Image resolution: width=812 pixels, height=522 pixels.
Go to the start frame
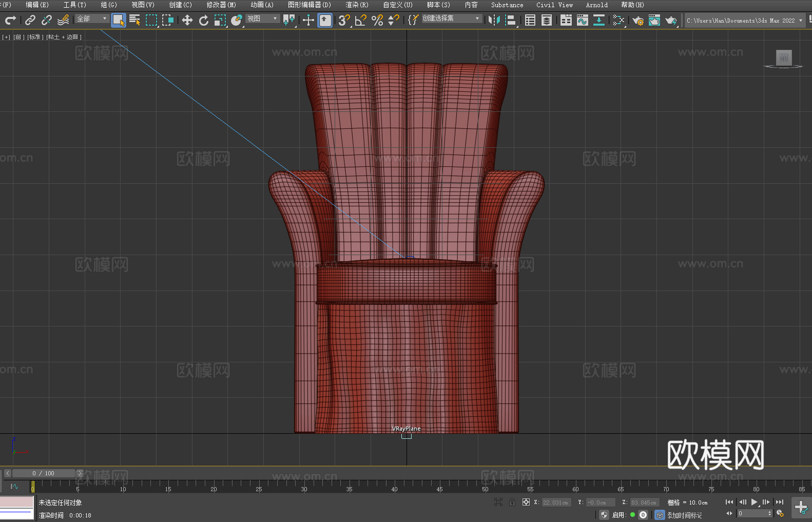pos(729,502)
